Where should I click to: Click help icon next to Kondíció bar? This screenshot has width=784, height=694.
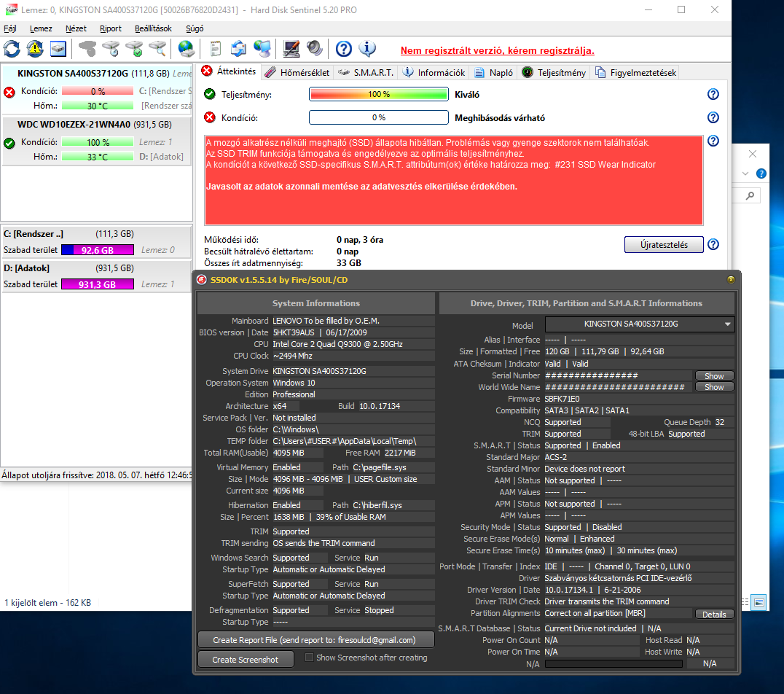click(713, 117)
